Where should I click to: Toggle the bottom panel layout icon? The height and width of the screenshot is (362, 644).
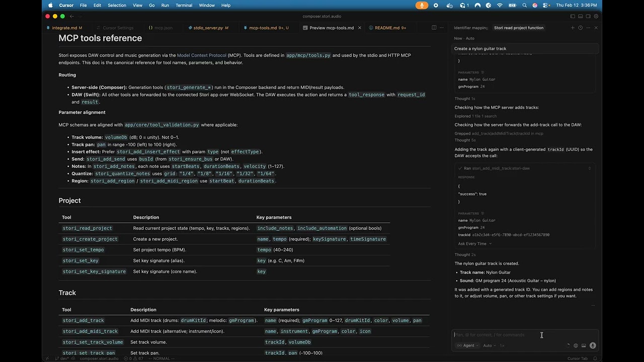pyautogui.click(x=580, y=16)
